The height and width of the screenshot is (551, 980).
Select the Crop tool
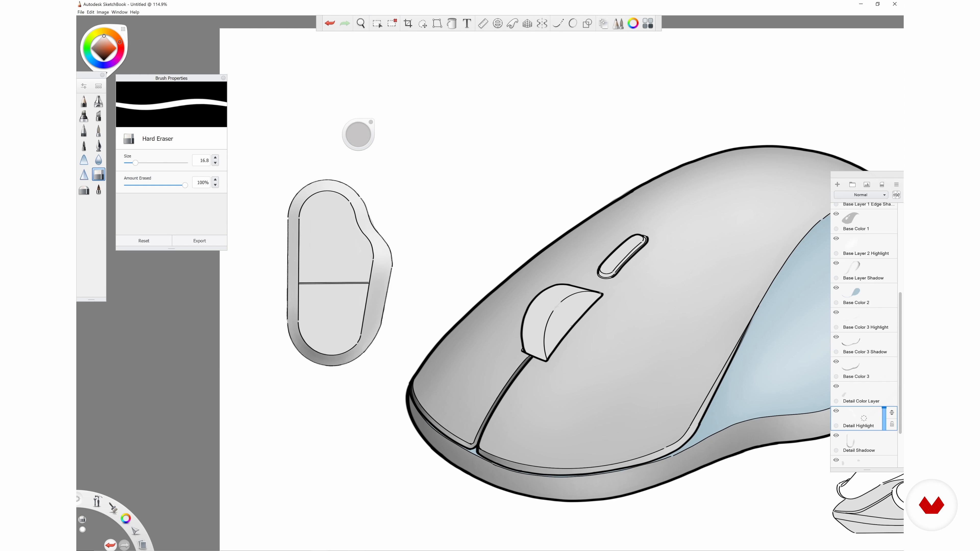coord(408,23)
